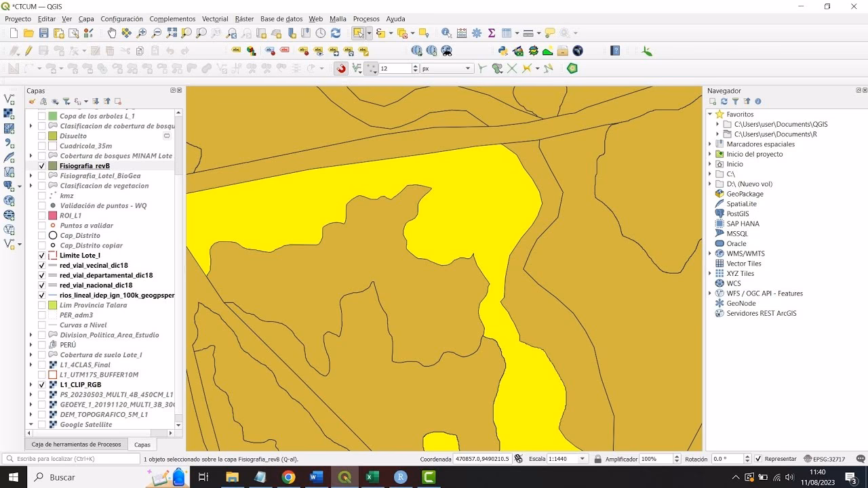Show the ROI_L1 layer
868x488 pixels.
coord(41,215)
